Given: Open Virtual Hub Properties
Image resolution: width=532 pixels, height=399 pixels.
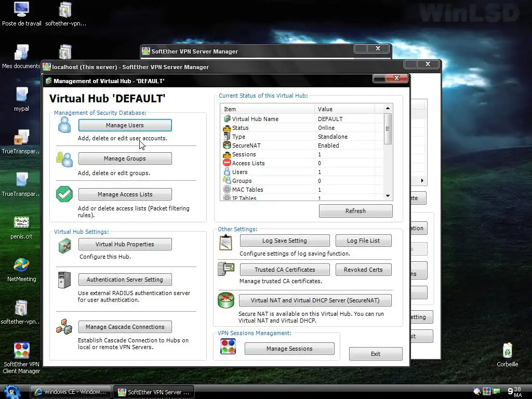Looking at the screenshot, I should [125, 244].
